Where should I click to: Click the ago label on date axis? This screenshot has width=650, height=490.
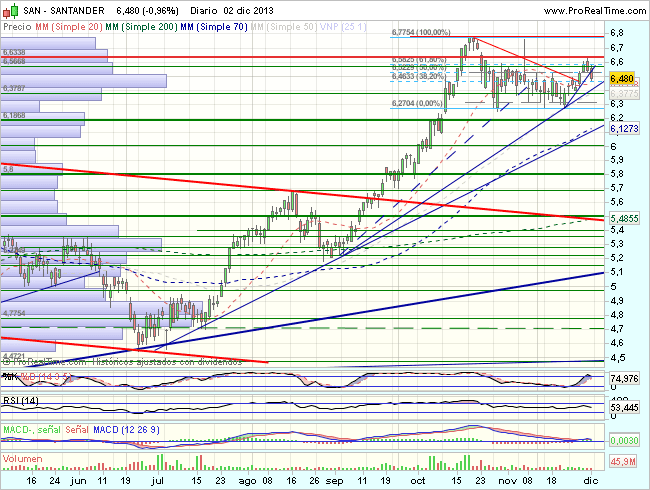coord(247,481)
